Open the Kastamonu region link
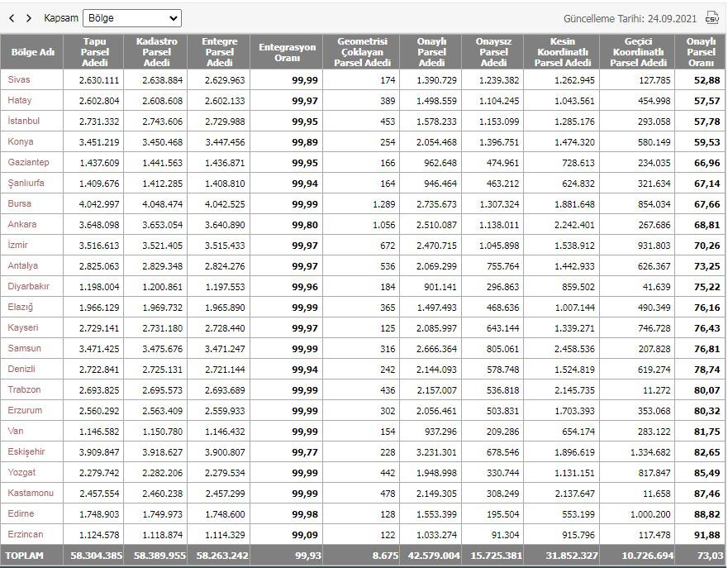This screenshot has width=728, height=568. point(31,493)
